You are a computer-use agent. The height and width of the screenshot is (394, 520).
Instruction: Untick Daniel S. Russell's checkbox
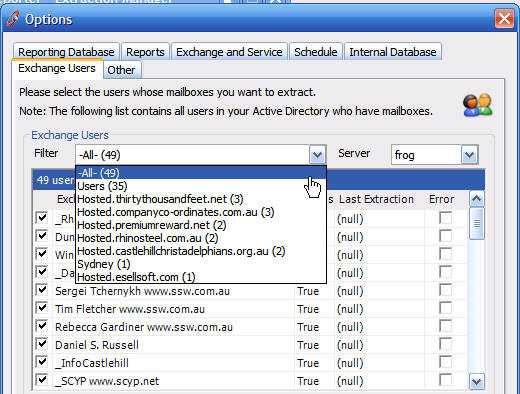[x=42, y=343]
